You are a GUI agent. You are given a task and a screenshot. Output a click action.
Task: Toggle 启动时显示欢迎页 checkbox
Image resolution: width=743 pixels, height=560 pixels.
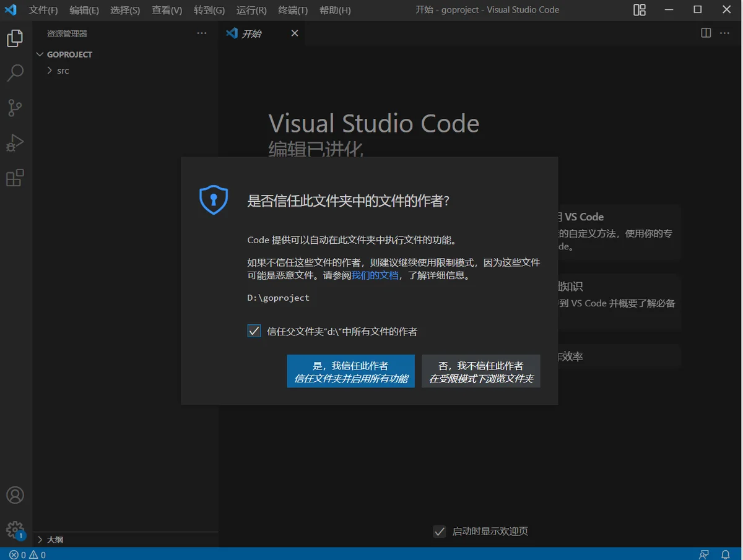tap(440, 532)
